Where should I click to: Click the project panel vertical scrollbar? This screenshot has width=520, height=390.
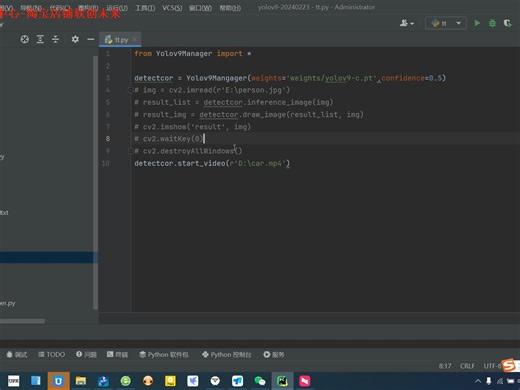pyautogui.click(x=95, y=182)
